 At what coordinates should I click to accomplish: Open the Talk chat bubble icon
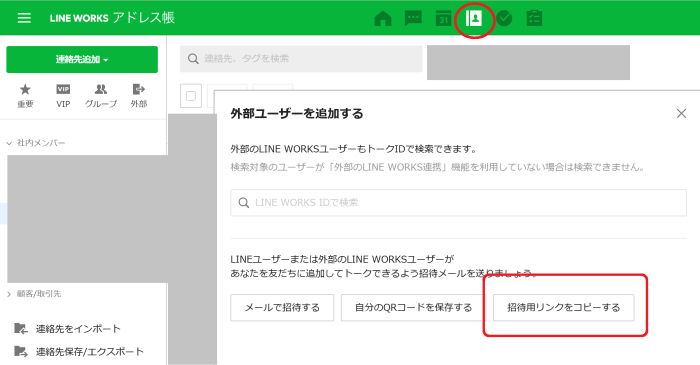tap(413, 18)
